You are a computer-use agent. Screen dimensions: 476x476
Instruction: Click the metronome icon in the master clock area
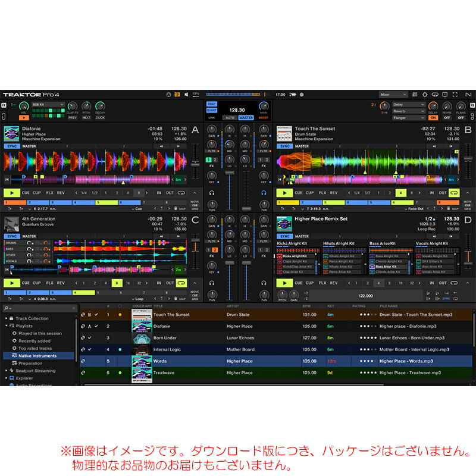coord(168,94)
